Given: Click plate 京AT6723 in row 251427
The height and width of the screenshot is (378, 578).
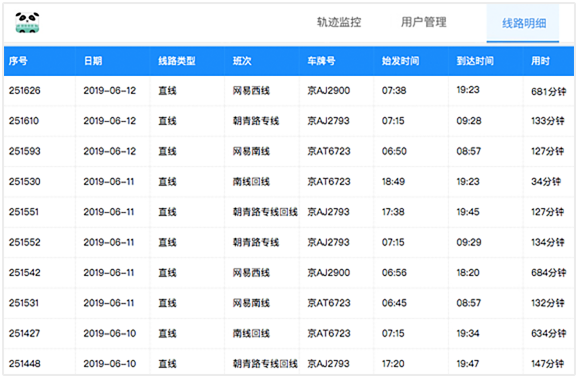Looking at the screenshot, I should [x=329, y=333].
